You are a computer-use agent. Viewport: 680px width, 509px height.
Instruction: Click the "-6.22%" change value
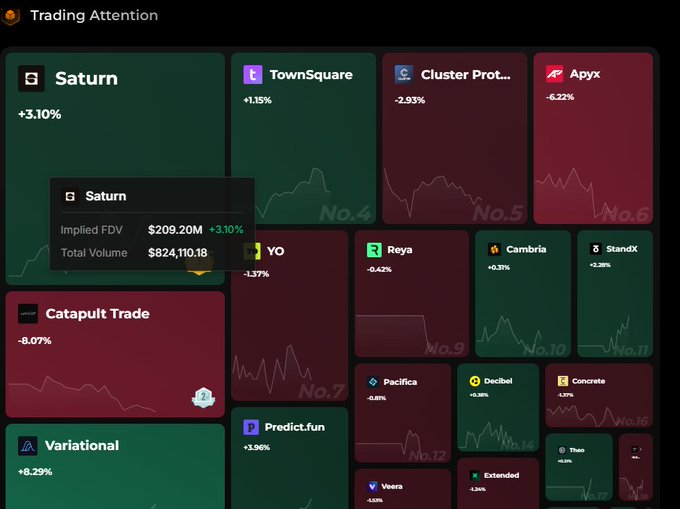pos(560,97)
